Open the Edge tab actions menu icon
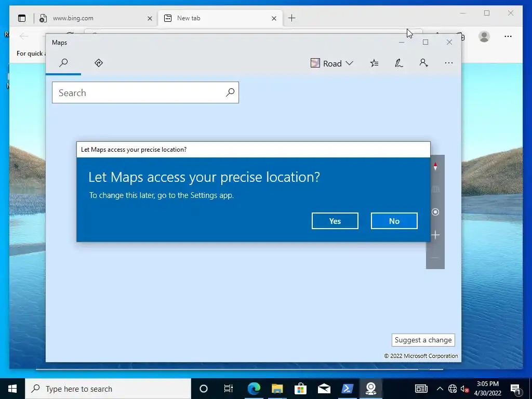The height and width of the screenshot is (399, 532). [22, 18]
